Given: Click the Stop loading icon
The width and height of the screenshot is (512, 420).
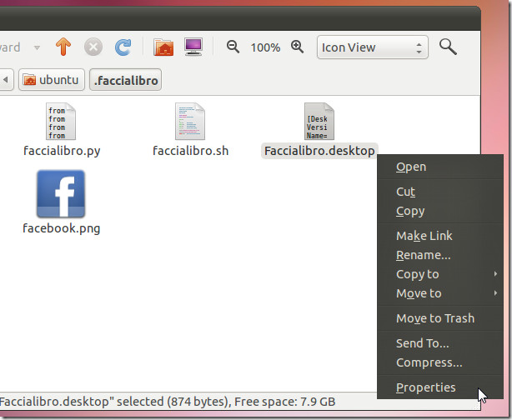Looking at the screenshot, I should click(93, 47).
